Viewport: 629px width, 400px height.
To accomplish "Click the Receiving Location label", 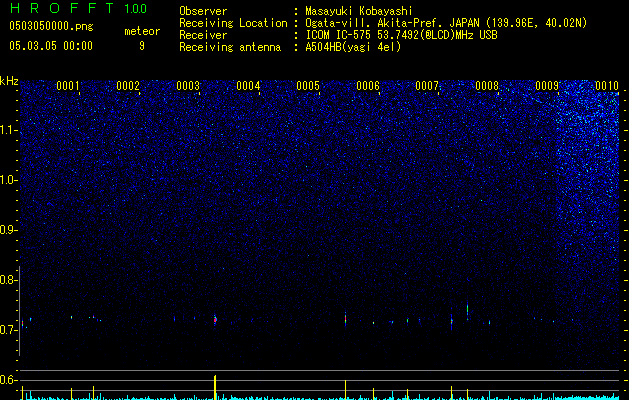I will tap(233, 23).
